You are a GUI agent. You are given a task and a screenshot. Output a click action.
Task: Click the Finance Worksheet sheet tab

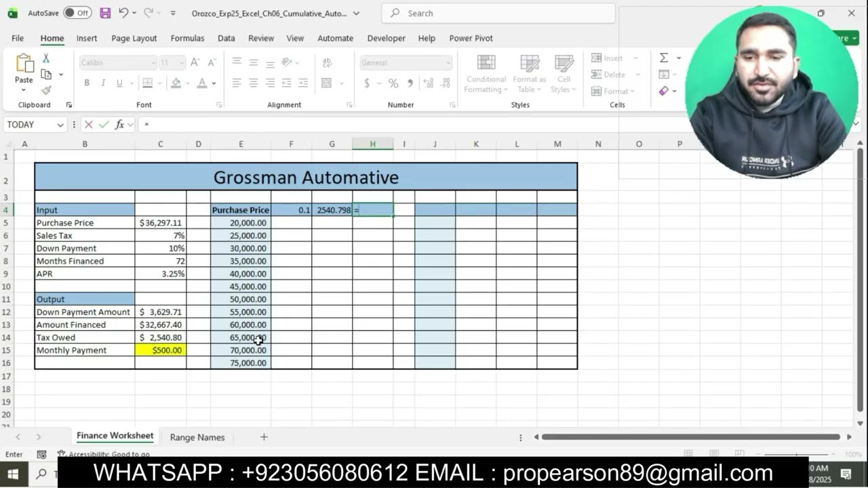(x=115, y=436)
